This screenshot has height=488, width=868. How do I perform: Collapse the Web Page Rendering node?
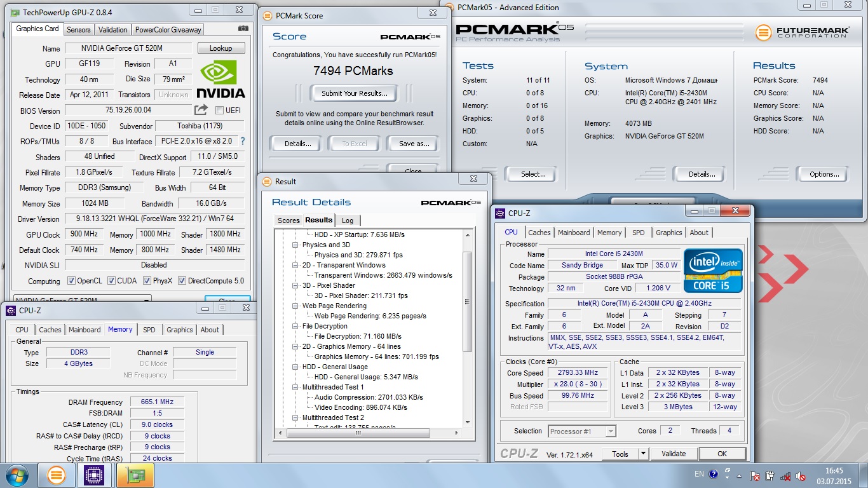pos(295,306)
